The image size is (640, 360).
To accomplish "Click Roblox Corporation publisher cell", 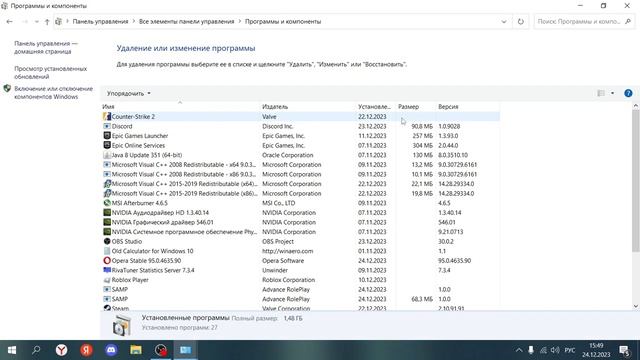I will 289,280.
